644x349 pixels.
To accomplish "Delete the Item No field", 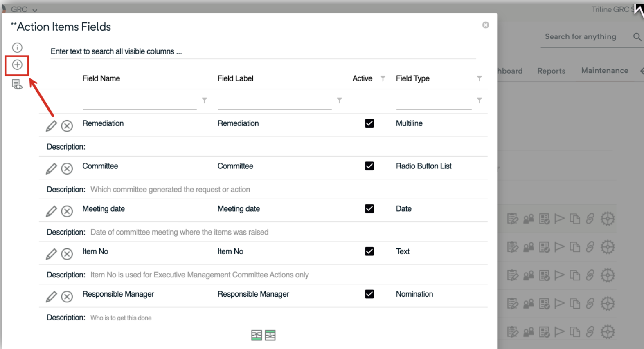I will click(67, 254).
